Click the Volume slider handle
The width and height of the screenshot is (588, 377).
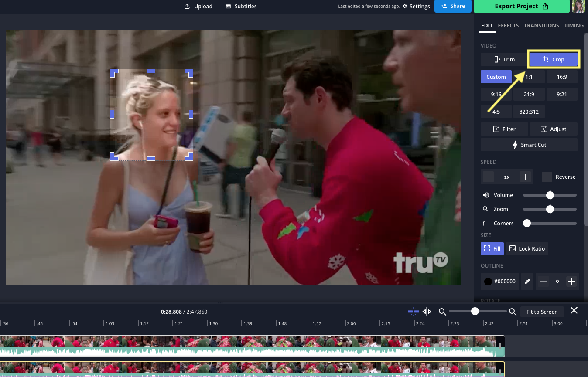coord(550,195)
